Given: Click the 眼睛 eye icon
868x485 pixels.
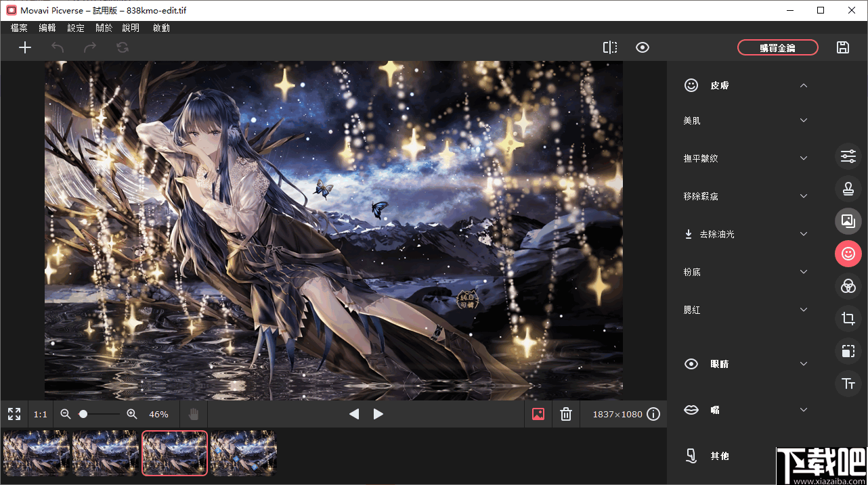Looking at the screenshot, I should point(691,364).
